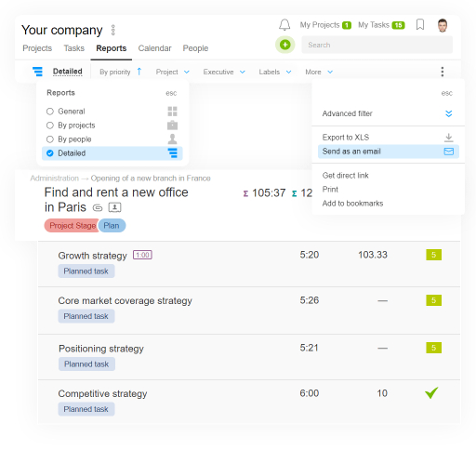Open the user avatar profile
The height and width of the screenshot is (476, 476).
click(x=443, y=25)
